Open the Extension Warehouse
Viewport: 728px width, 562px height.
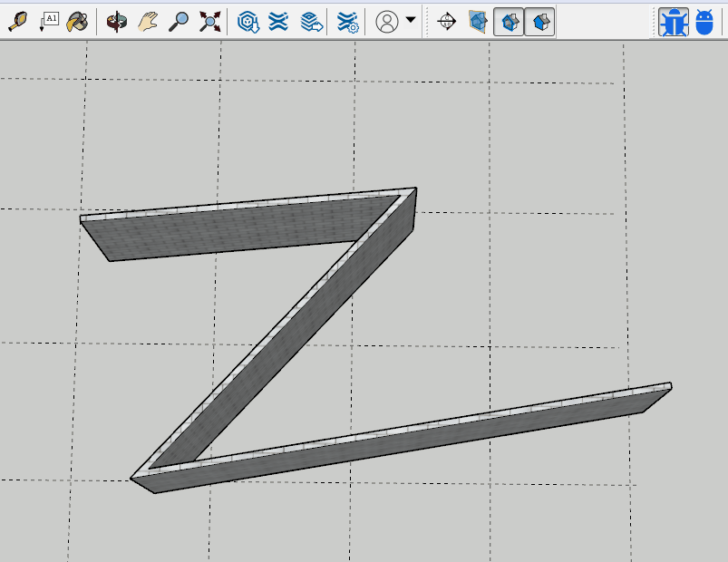[278, 22]
